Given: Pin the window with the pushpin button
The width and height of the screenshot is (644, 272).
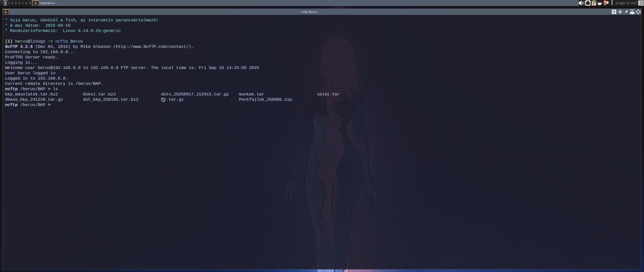Looking at the screenshot, I should tap(626, 12).
